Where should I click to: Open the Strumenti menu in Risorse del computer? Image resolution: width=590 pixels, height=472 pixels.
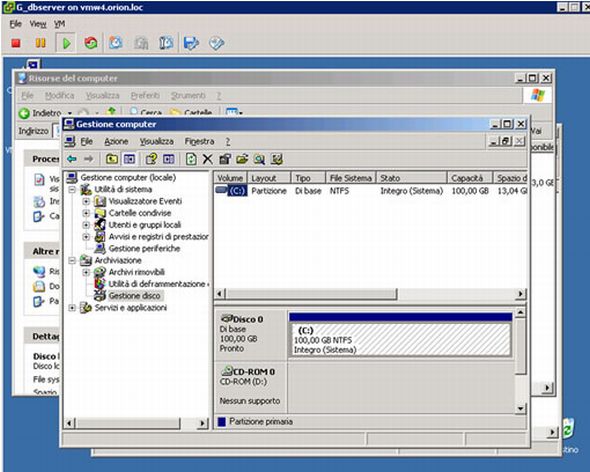[x=188, y=96]
